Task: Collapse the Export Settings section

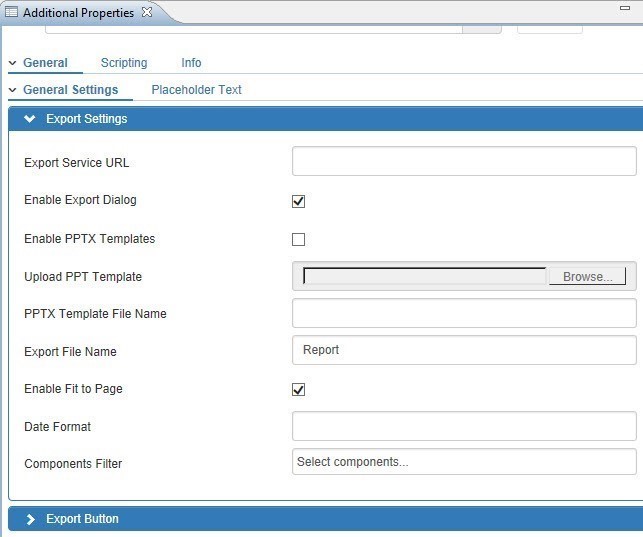Action: click(29, 119)
